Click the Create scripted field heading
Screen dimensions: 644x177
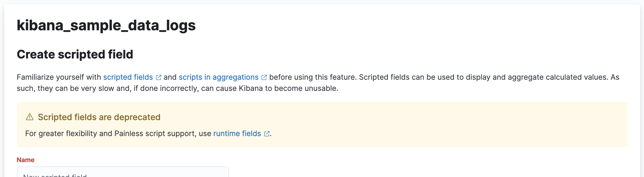point(75,54)
